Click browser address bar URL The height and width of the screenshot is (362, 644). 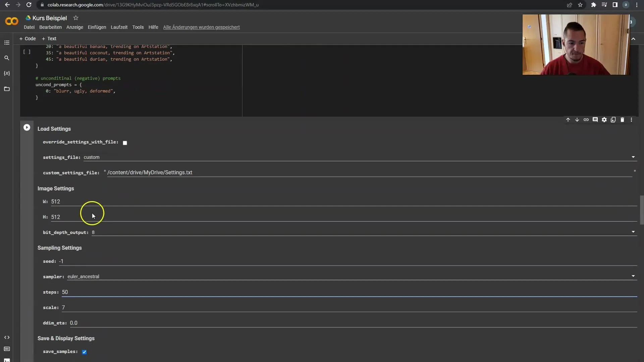click(153, 5)
